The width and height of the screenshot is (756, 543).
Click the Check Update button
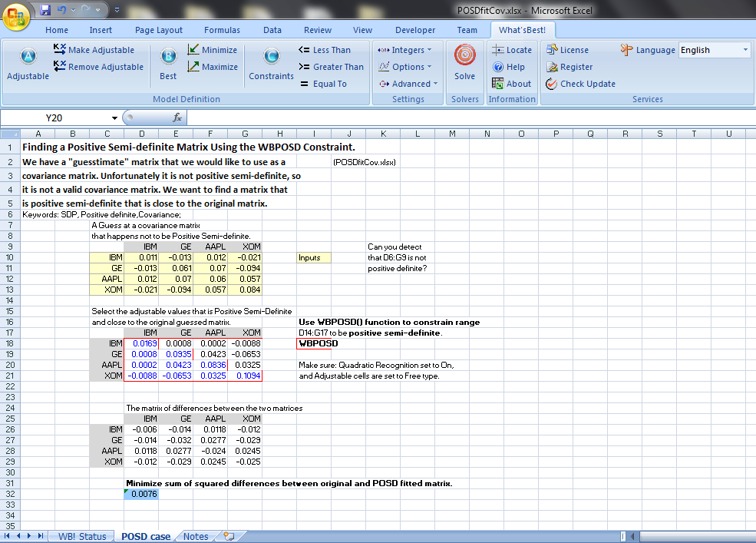tap(580, 84)
